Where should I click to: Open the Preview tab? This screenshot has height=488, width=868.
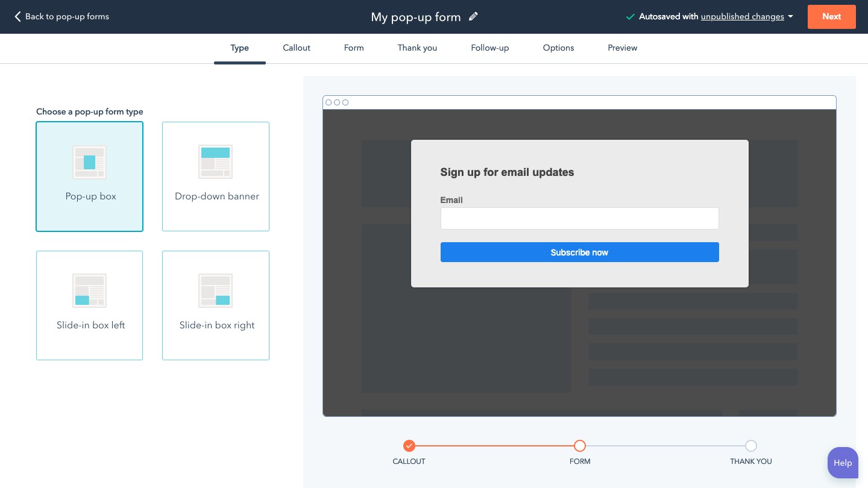(622, 48)
